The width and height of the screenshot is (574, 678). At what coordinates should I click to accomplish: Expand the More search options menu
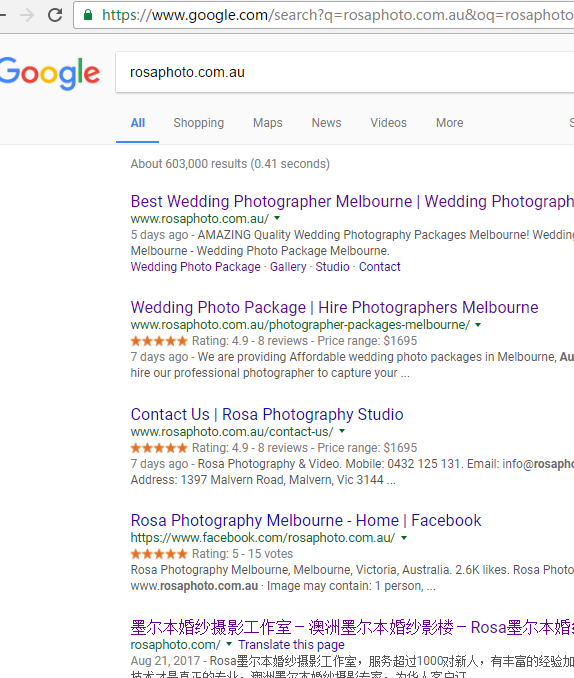449,123
